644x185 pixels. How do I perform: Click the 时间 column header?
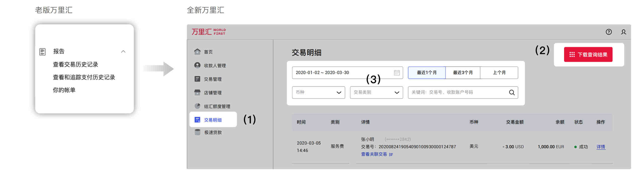coord(301,122)
